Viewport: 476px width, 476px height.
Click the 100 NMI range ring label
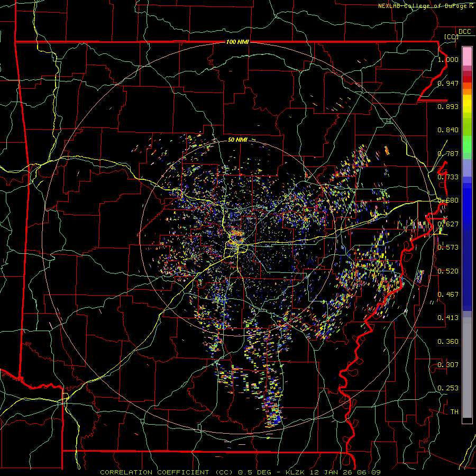(237, 42)
